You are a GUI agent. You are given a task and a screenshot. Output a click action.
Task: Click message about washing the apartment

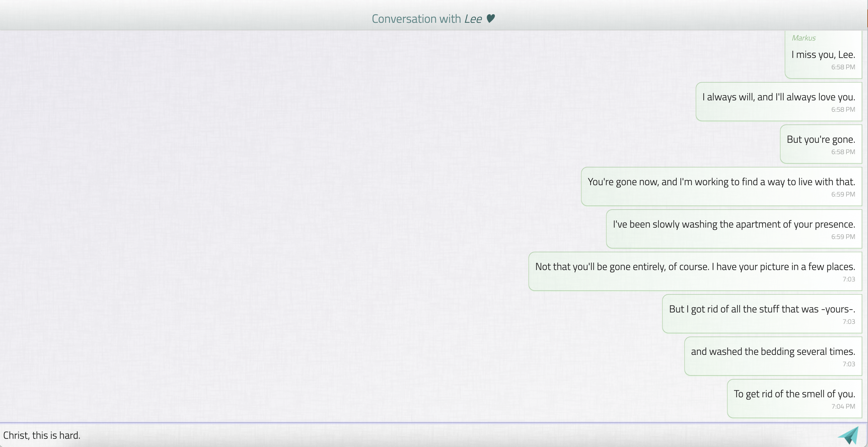(x=734, y=229)
